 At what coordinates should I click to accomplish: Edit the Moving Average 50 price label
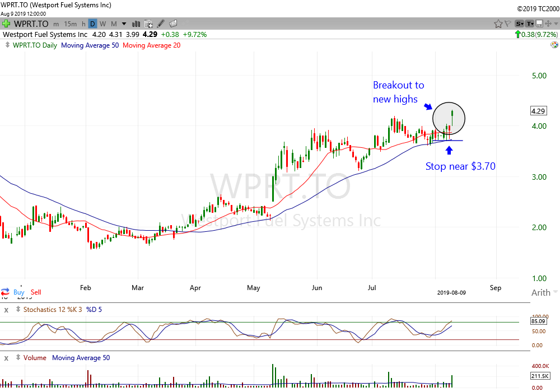click(90, 45)
